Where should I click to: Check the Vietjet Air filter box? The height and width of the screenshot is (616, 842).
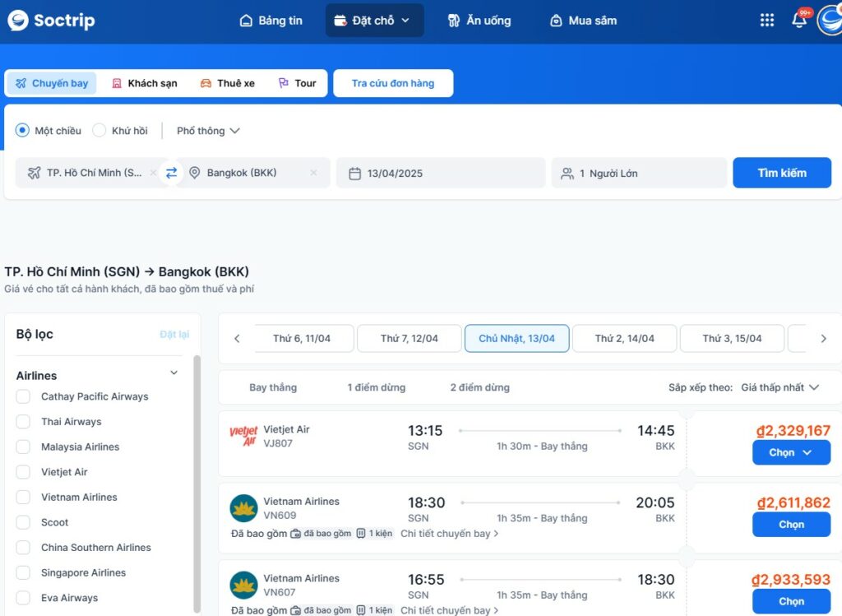23,472
